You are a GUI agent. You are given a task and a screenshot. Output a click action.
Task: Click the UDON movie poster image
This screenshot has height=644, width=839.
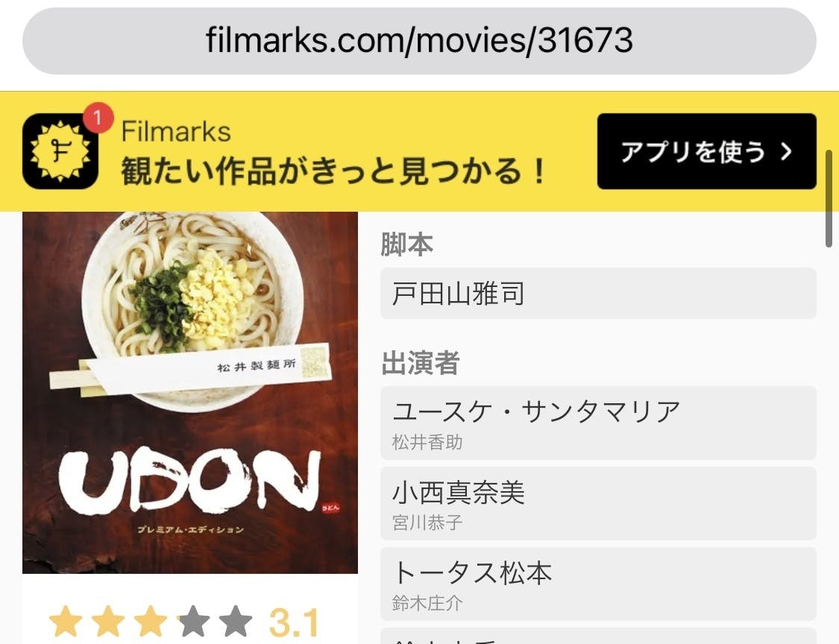point(190,393)
